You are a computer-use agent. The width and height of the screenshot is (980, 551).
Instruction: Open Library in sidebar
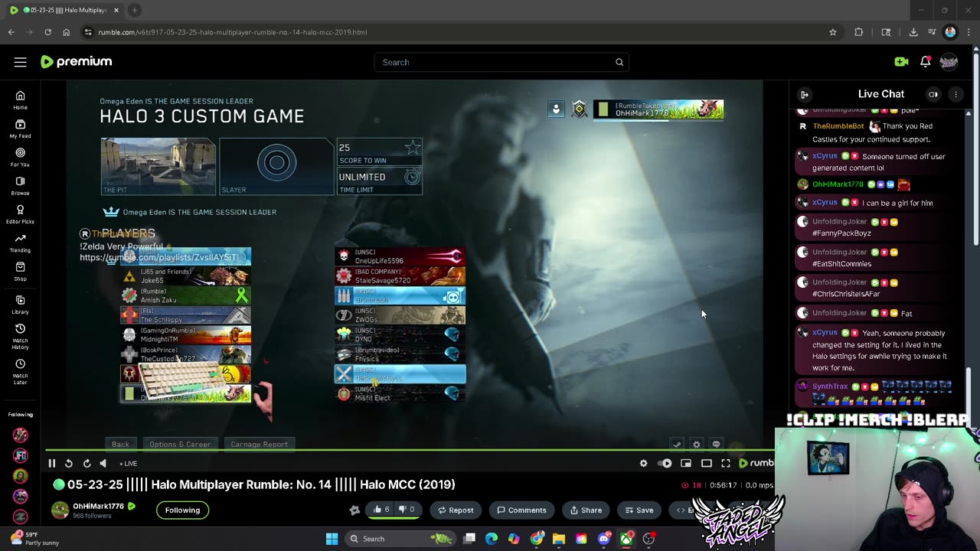click(x=20, y=305)
